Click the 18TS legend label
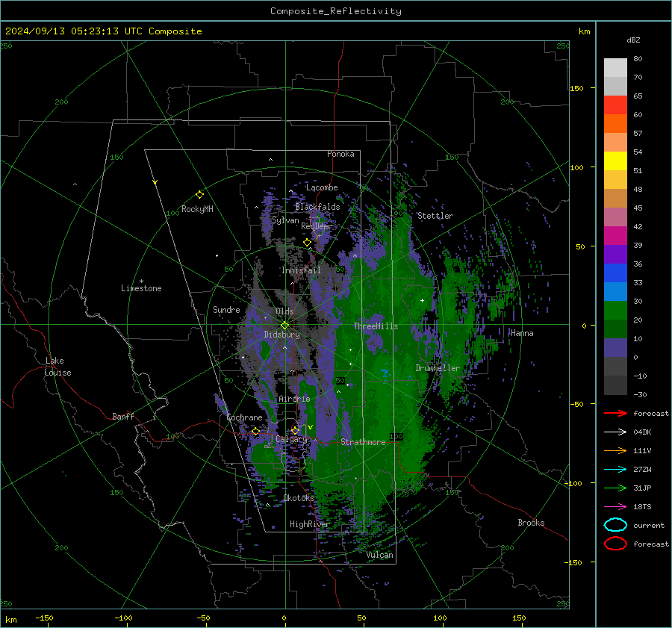 (x=642, y=507)
